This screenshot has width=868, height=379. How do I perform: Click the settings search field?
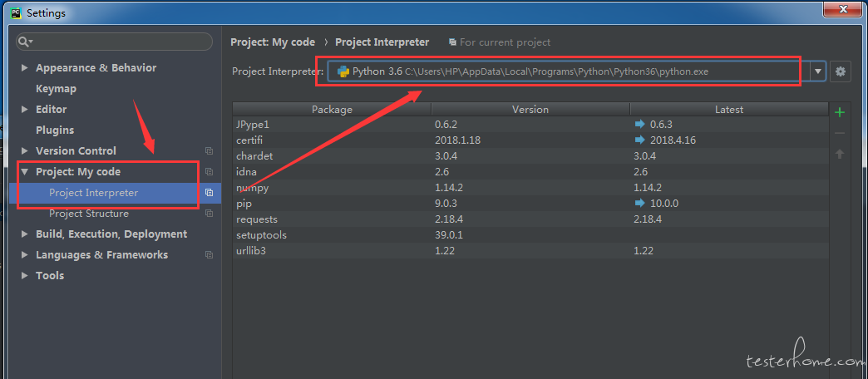click(115, 42)
